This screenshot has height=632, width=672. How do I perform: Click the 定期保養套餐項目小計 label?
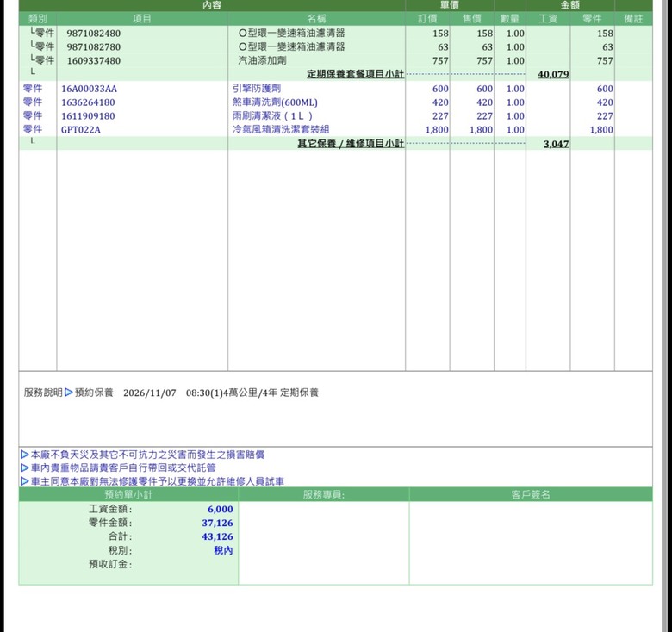(355, 74)
